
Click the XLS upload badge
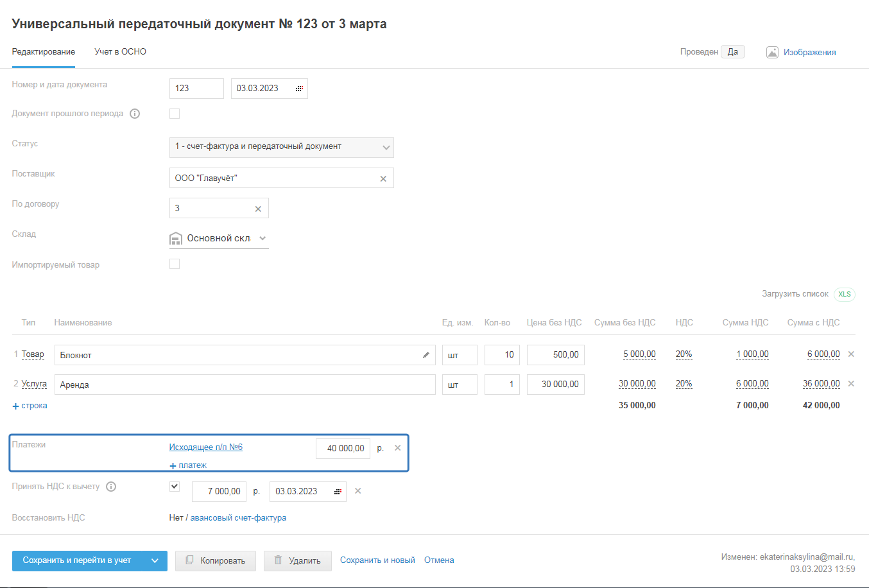845,294
